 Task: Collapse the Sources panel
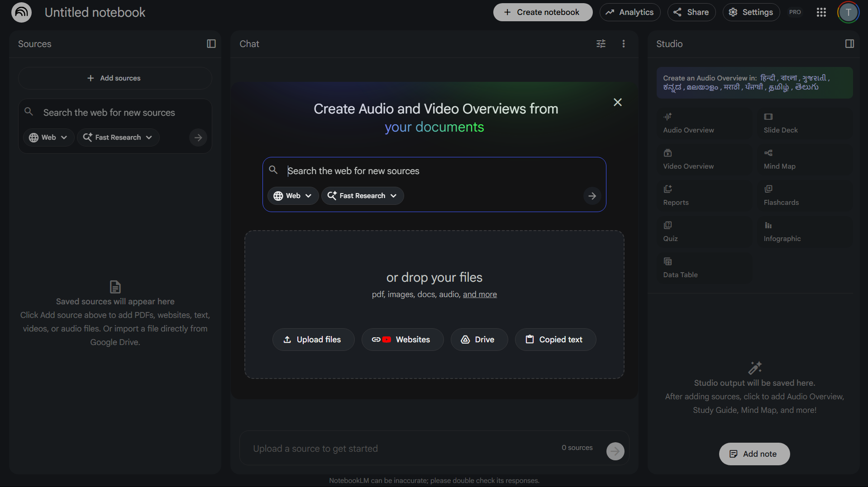tap(211, 44)
